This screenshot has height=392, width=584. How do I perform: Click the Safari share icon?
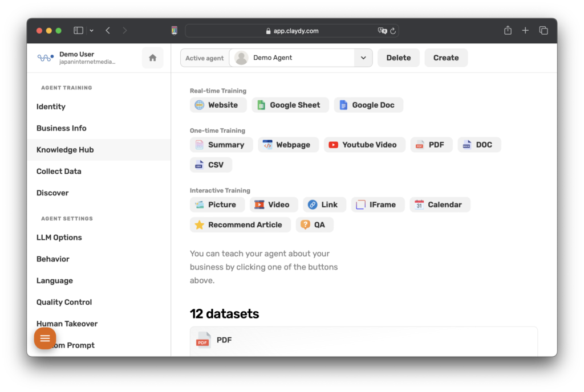coord(508,31)
